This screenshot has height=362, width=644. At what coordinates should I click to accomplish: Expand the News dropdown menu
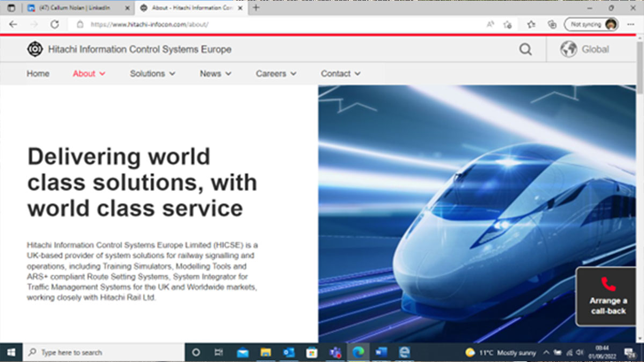[215, 73]
